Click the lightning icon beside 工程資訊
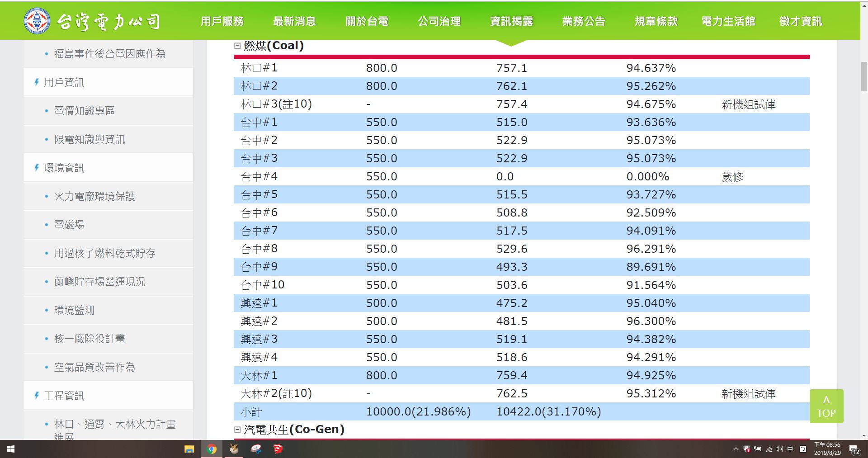Viewport: 868px width, 458px height. 37,395
